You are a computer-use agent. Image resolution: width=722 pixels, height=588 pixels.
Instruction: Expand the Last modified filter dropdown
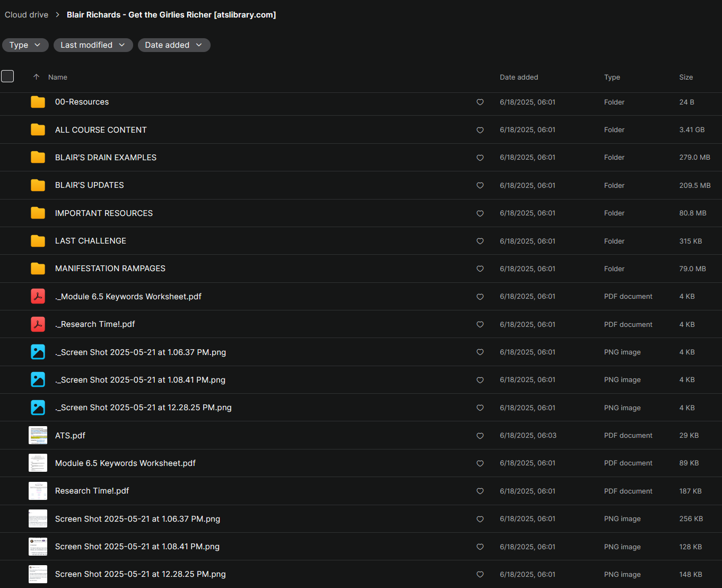pyautogui.click(x=93, y=45)
